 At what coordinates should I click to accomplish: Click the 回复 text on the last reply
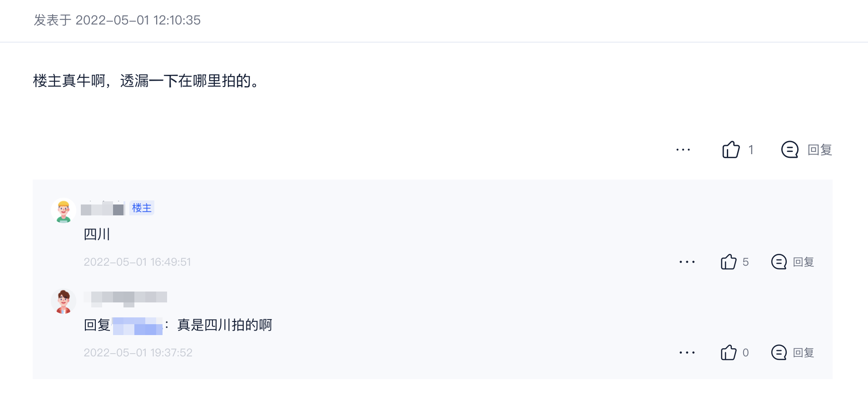[x=803, y=353]
